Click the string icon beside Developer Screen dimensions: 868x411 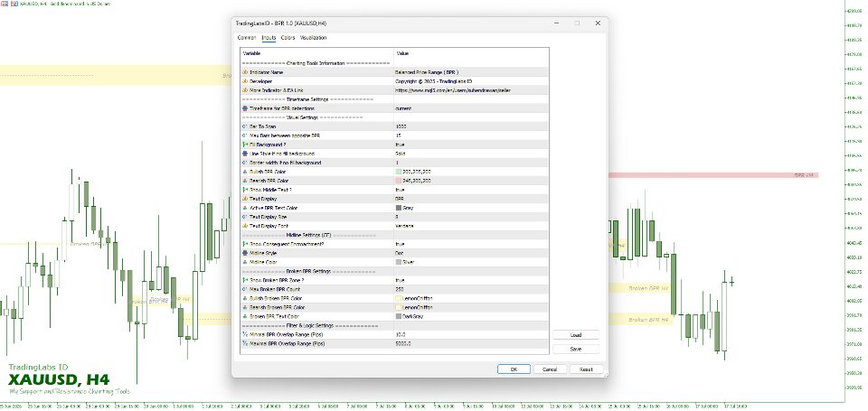(x=245, y=81)
